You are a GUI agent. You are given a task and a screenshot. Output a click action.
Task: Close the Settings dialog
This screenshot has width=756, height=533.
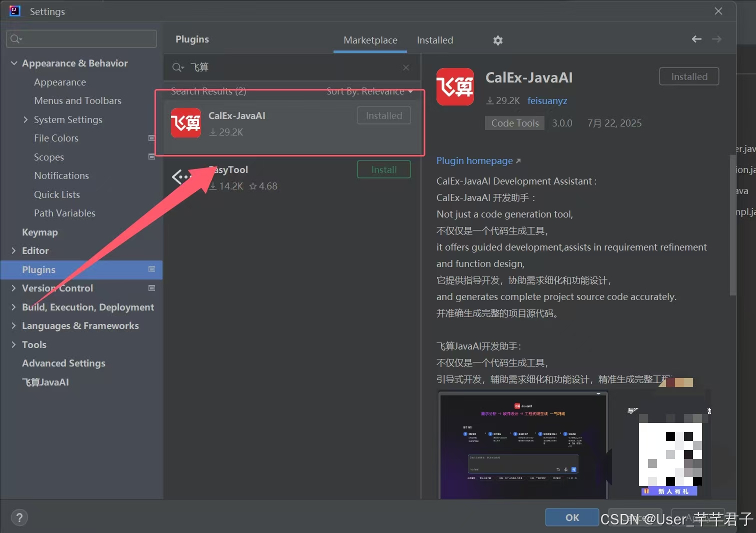coord(718,11)
